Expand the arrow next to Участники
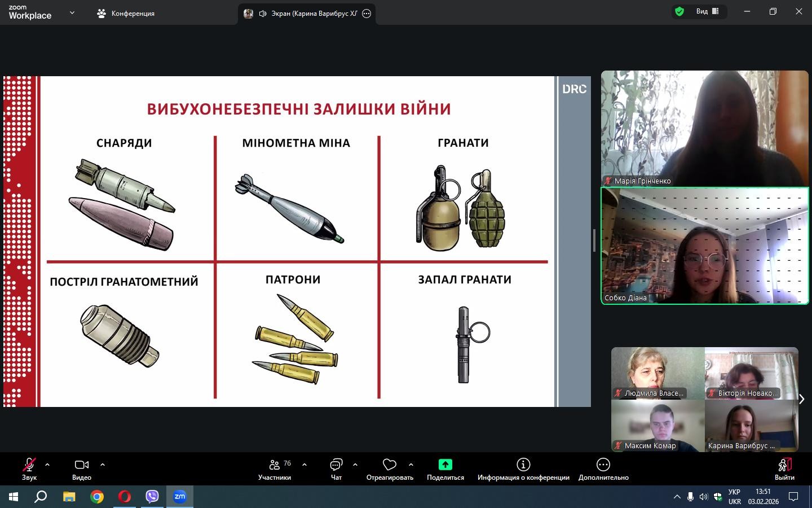The height and width of the screenshot is (508, 812). tap(304, 465)
